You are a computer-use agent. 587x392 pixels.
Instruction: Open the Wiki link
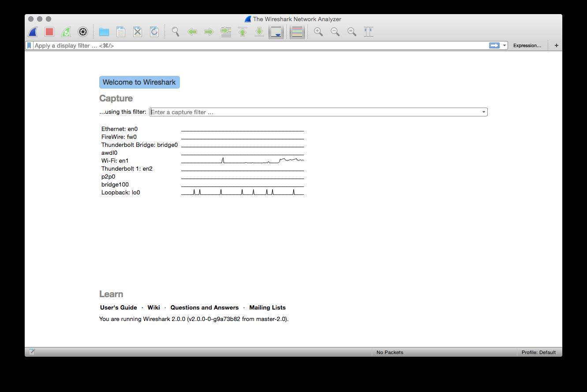tap(153, 307)
